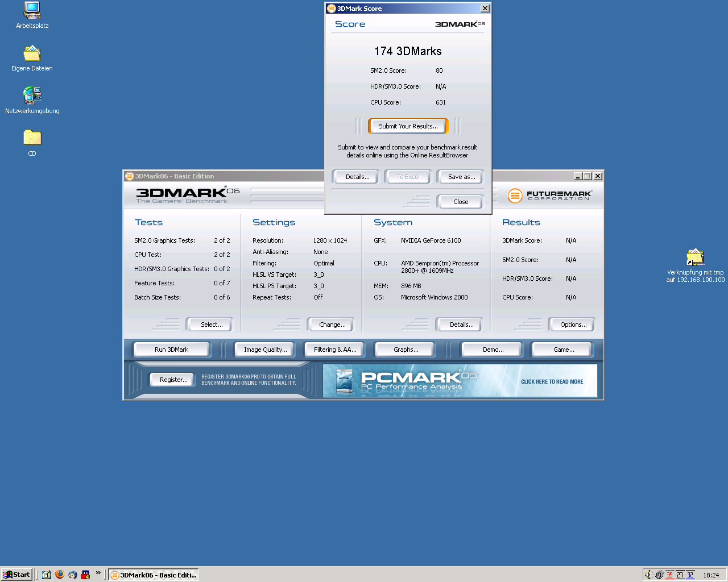Open the Arbeitsplatz desktop icon
The height and width of the screenshot is (582, 728).
[32, 15]
